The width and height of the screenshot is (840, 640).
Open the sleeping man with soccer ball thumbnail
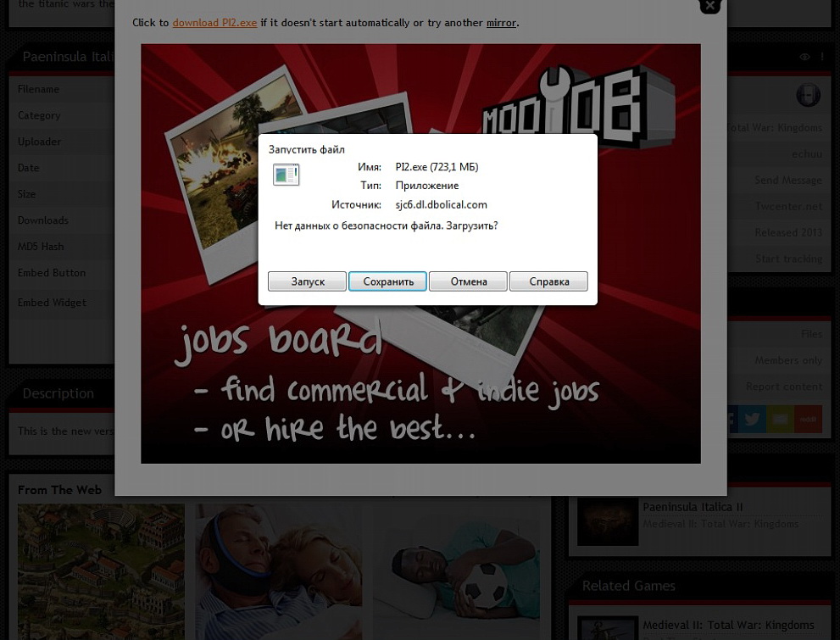pos(456,572)
